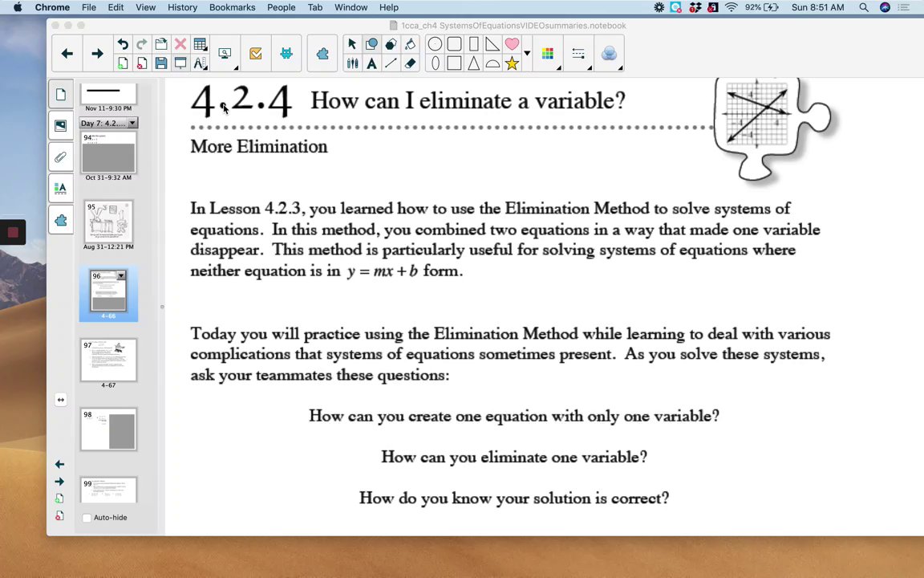
Task: Move sidebar to other side with the double-arrow button
Action: coord(61,400)
